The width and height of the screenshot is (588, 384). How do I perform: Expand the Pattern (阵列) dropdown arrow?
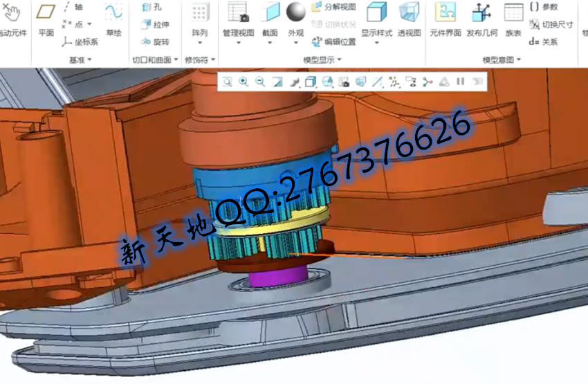click(200, 43)
